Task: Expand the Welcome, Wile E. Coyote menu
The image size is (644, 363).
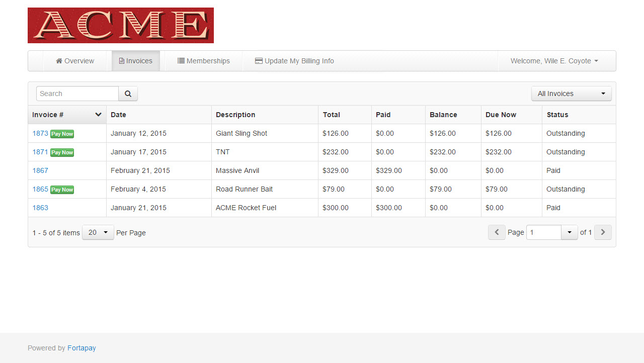Action: [x=554, y=61]
